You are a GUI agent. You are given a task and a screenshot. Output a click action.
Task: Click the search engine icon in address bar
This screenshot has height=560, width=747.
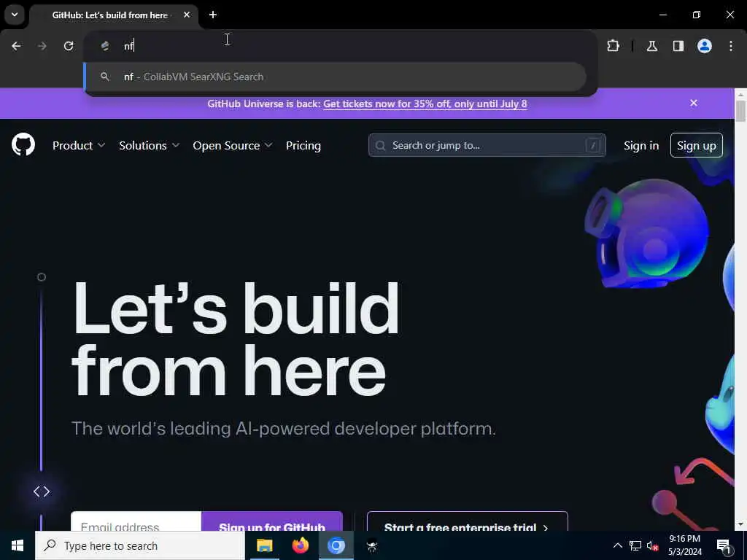click(x=105, y=46)
